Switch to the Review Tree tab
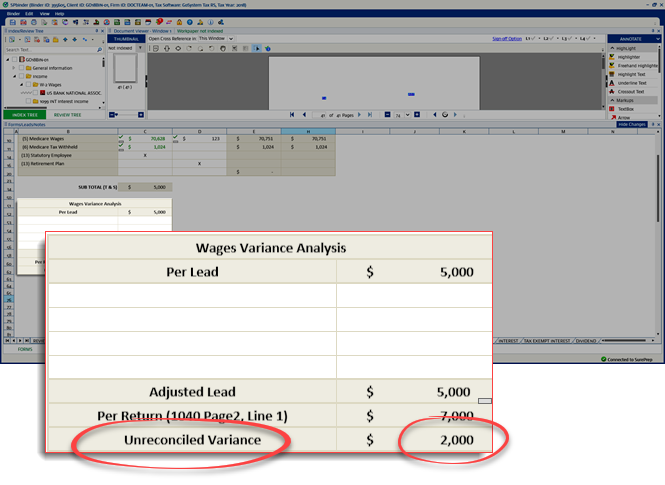Screen dimensions: 665x485 69,115
